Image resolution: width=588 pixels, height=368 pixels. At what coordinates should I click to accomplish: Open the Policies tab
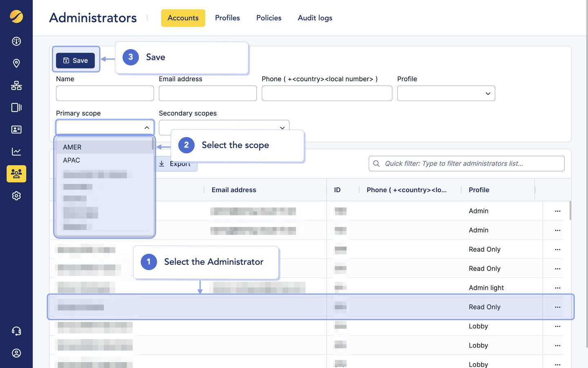[x=269, y=18]
